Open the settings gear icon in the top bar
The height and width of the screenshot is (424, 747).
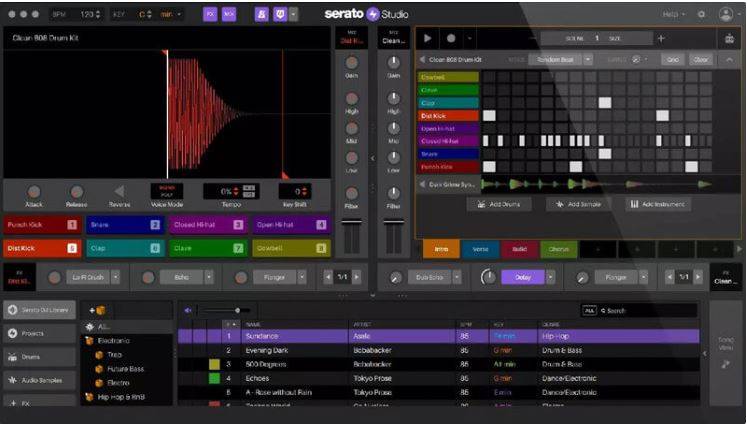(x=701, y=14)
